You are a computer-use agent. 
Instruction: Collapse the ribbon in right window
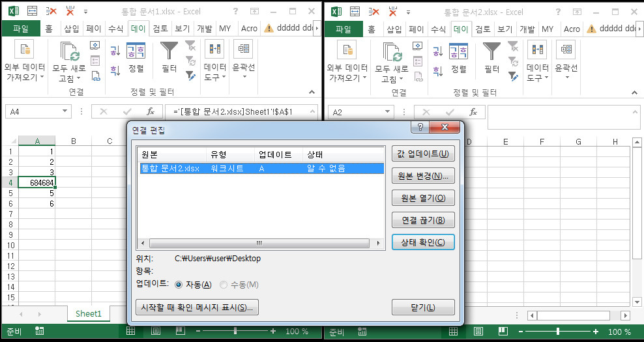(635, 93)
